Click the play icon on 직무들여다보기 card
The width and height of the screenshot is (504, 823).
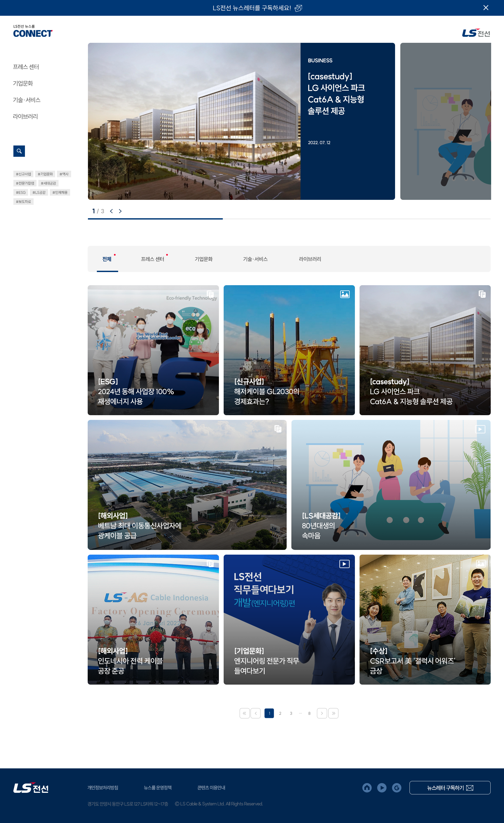click(x=344, y=564)
